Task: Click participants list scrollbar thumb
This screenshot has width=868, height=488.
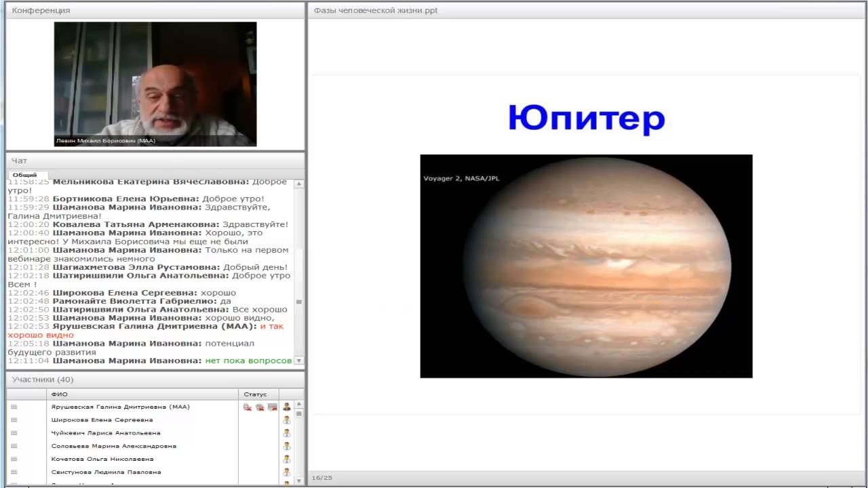Action: [299, 413]
